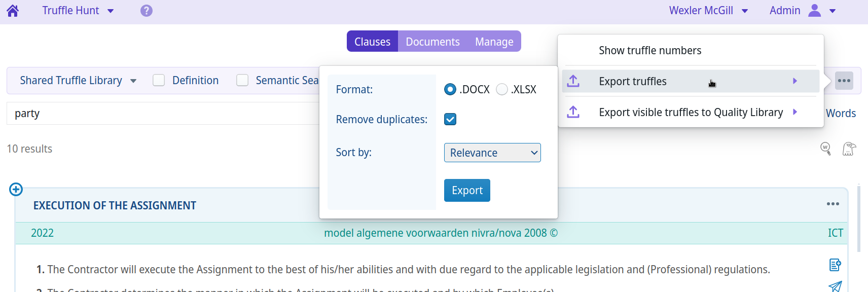Open the clause card three-dots menu
Screen dimensions: 868x292
pyautogui.click(x=833, y=204)
